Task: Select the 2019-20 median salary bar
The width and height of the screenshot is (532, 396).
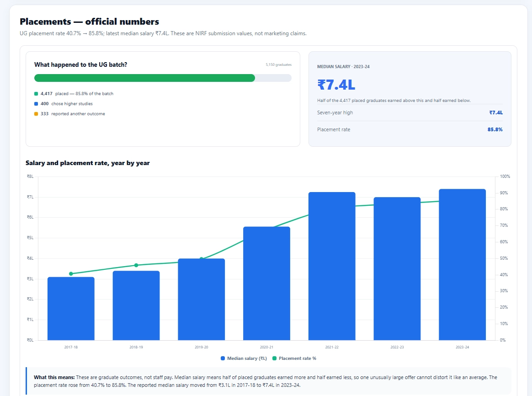Action: pyautogui.click(x=201, y=300)
